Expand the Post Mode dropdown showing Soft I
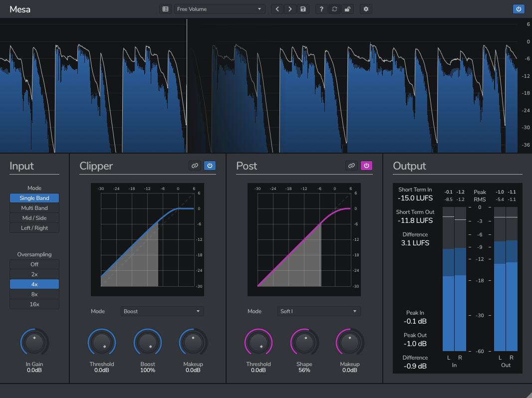 319,311
